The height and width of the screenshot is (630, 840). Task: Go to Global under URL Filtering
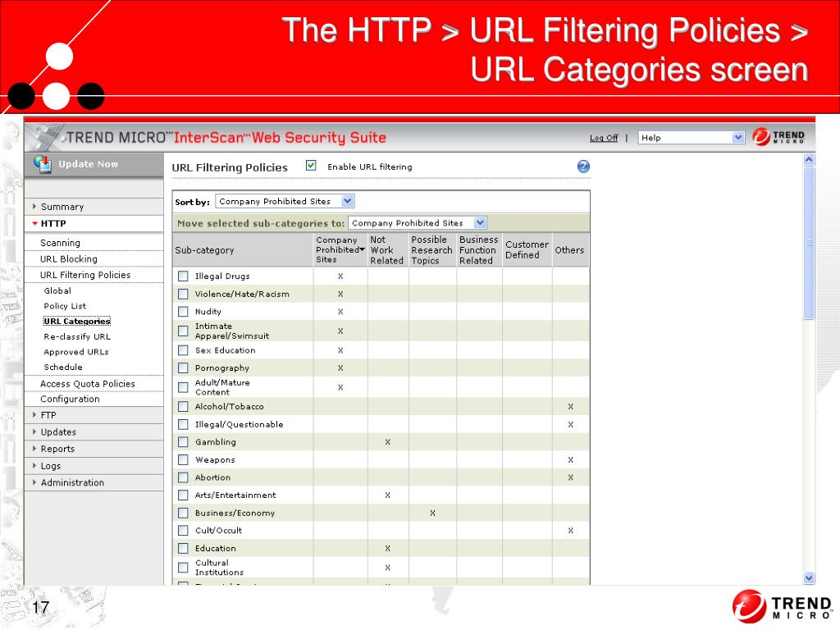57,290
